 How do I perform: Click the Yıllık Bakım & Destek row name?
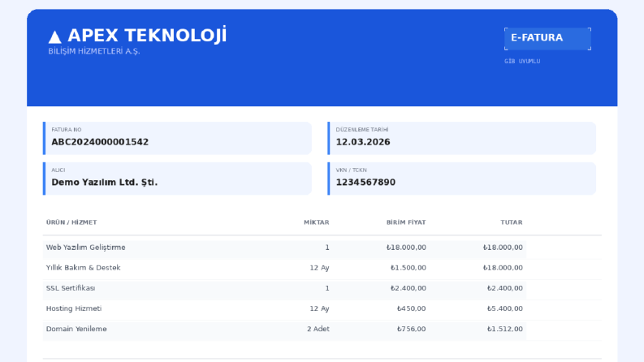tap(83, 268)
